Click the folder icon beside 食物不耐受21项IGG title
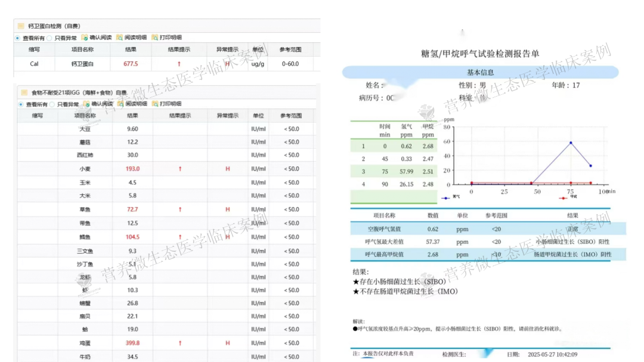 pos(23,92)
